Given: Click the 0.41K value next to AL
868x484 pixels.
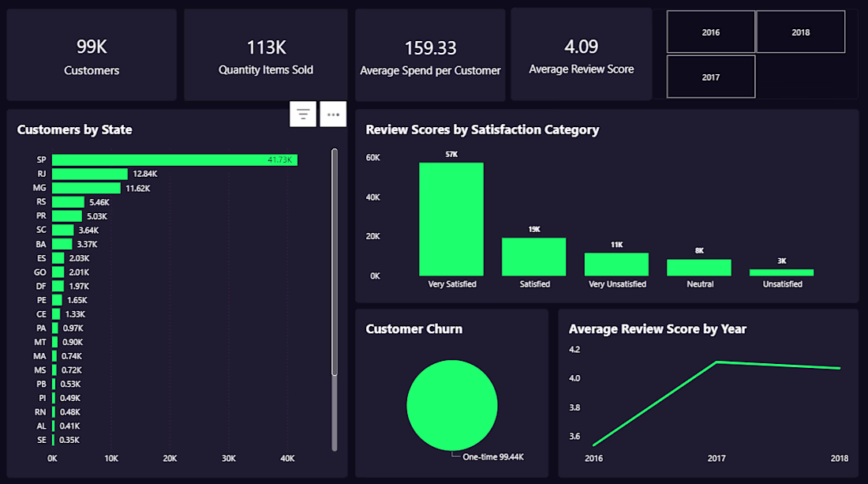Looking at the screenshot, I should (69, 426).
